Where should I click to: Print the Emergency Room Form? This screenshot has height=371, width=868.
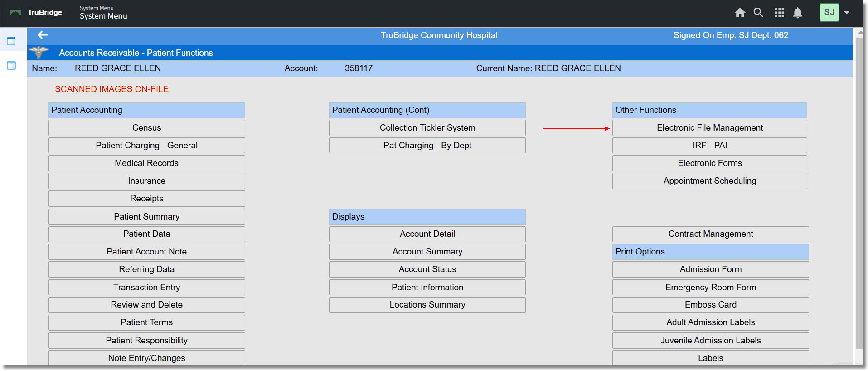711,288
